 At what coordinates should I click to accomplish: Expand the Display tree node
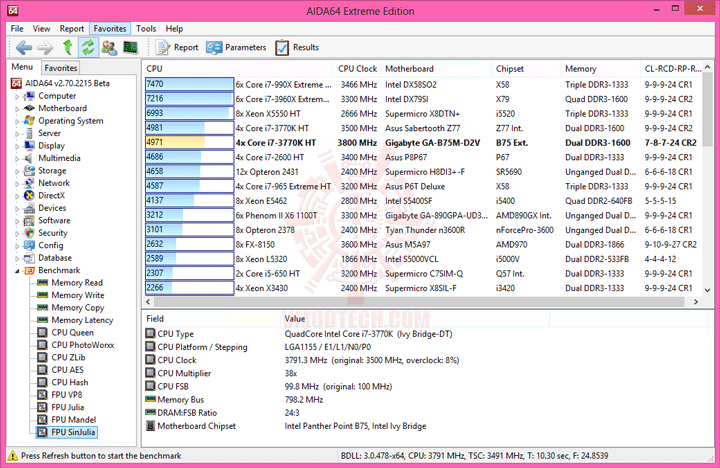(x=17, y=147)
